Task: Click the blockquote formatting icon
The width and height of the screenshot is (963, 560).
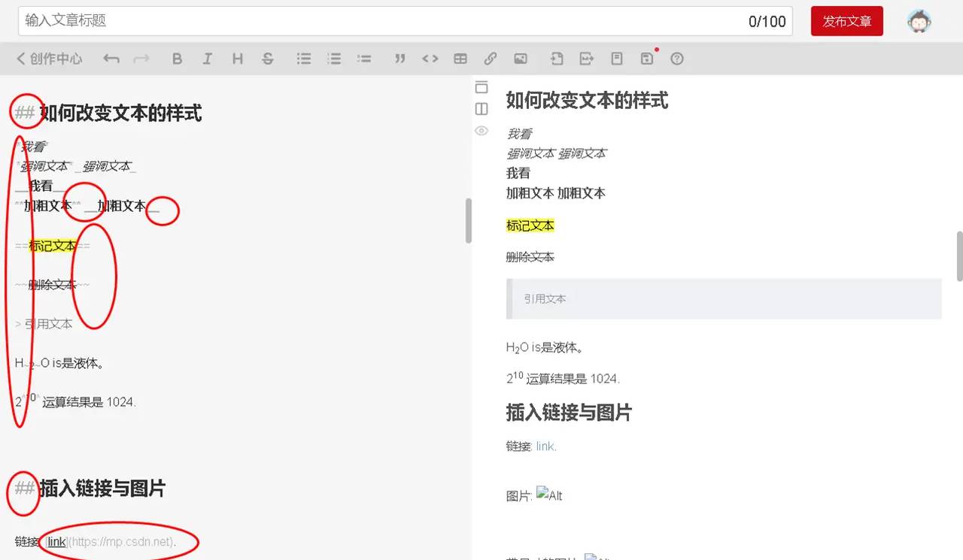Action: (x=400, y=58)
